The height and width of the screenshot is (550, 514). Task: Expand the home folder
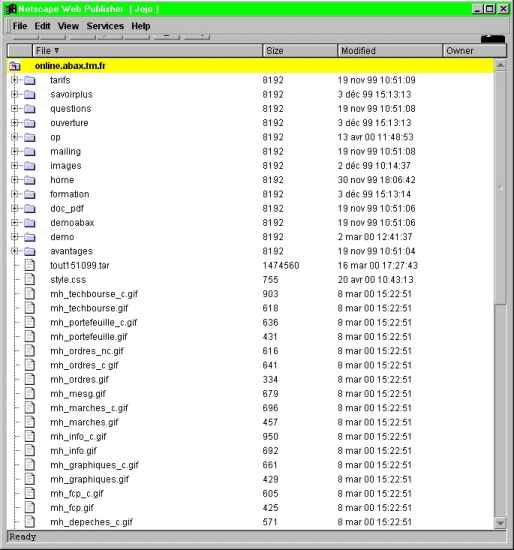click(x=14, y=180)
